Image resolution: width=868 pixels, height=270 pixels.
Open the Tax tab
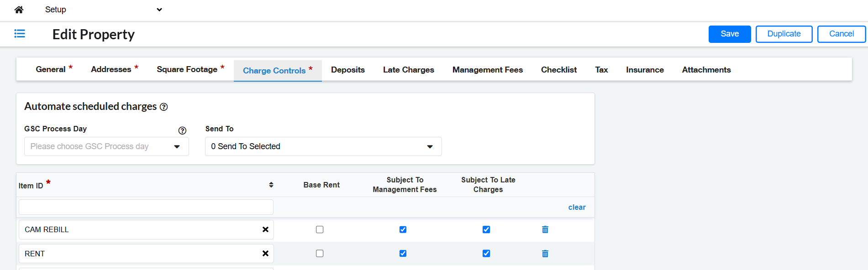pos(601,70)
